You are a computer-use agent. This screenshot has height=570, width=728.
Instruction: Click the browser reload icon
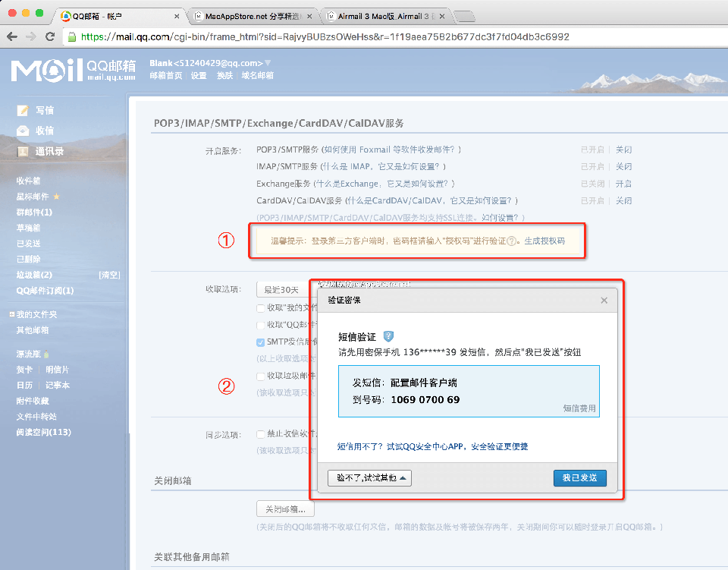click(x=50, y=36)
